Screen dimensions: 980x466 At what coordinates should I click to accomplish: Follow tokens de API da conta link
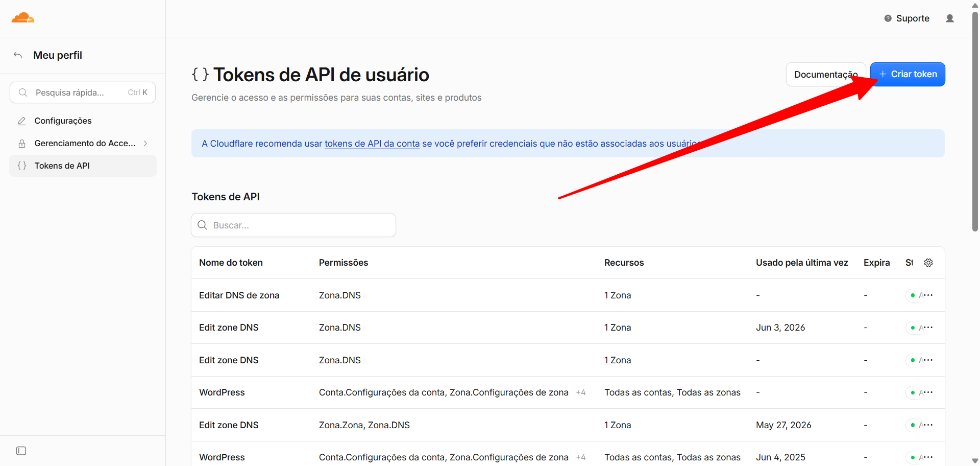pos(372,144)
